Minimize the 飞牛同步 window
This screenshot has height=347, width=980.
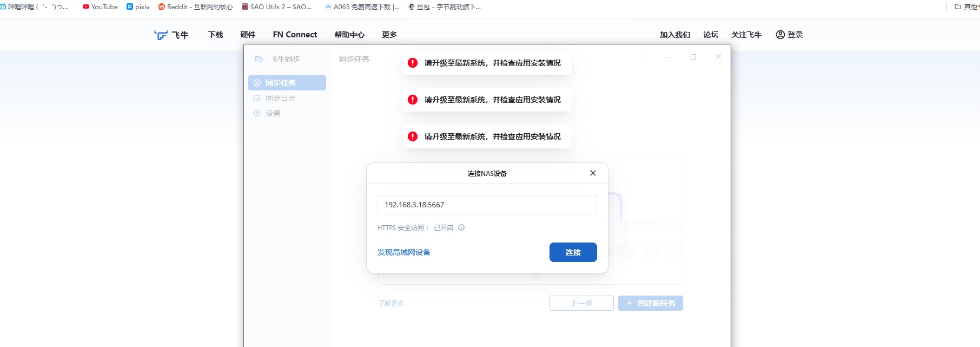pyautogui.click(x=668, y=57)
